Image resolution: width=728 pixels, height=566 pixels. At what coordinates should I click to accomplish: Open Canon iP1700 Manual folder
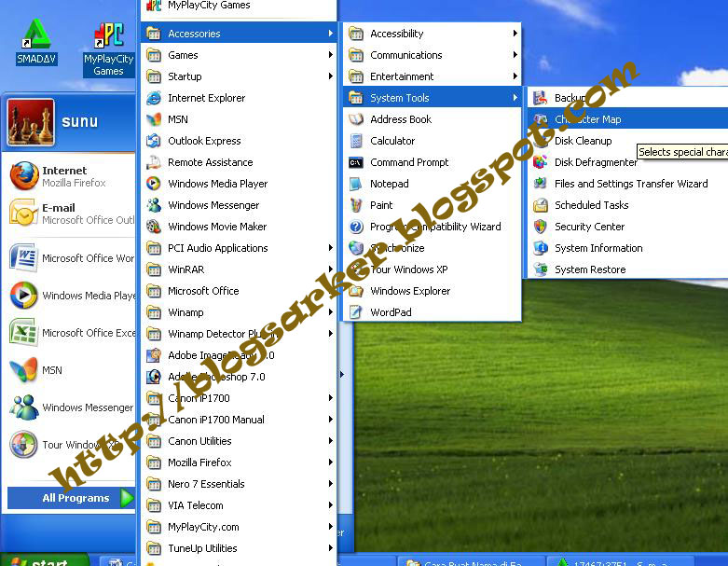point(239,420)
